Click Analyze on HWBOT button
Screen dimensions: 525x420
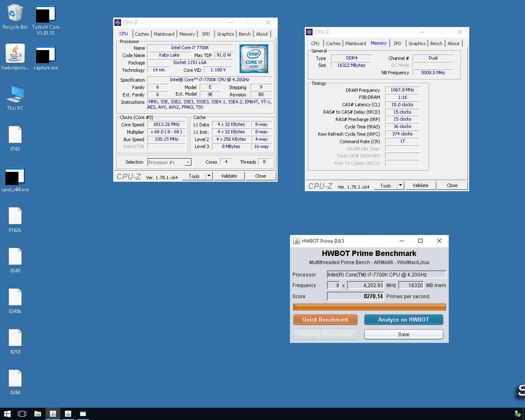point(404,320)
